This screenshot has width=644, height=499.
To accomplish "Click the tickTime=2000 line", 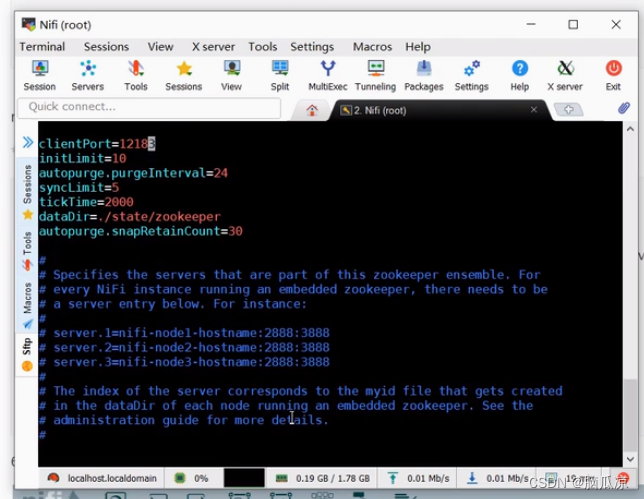I will click(86, 202).
